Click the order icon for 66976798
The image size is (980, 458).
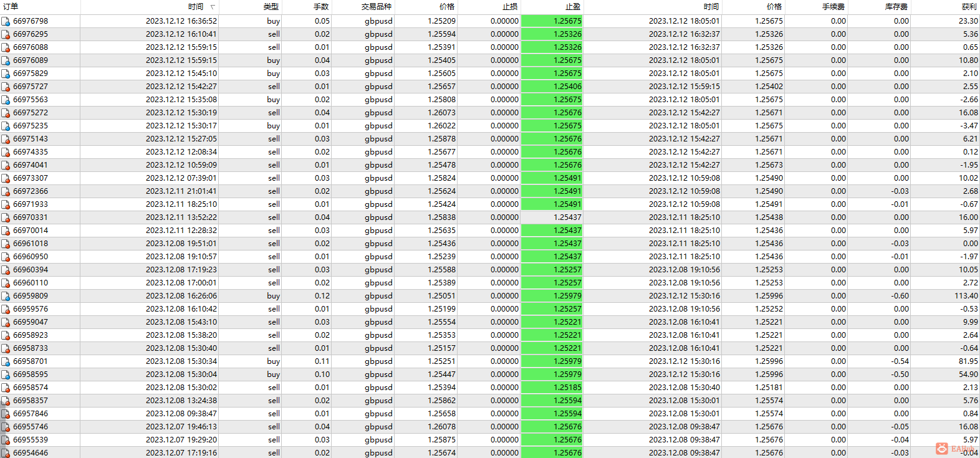click(6, 21)
